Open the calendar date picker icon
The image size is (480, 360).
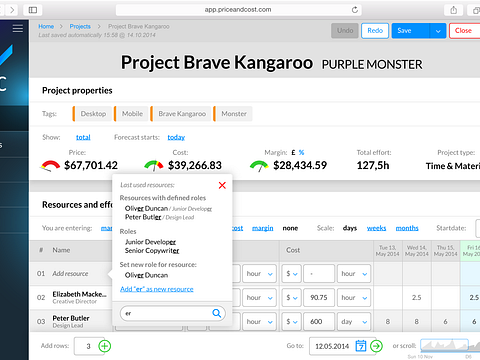coord(361,346)
